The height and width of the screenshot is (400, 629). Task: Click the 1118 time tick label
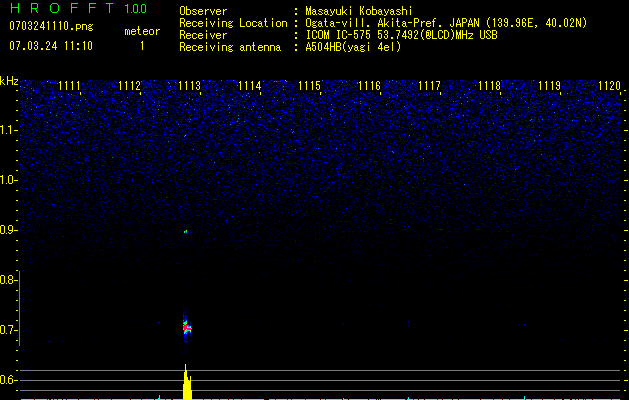(x=489, y=87)
